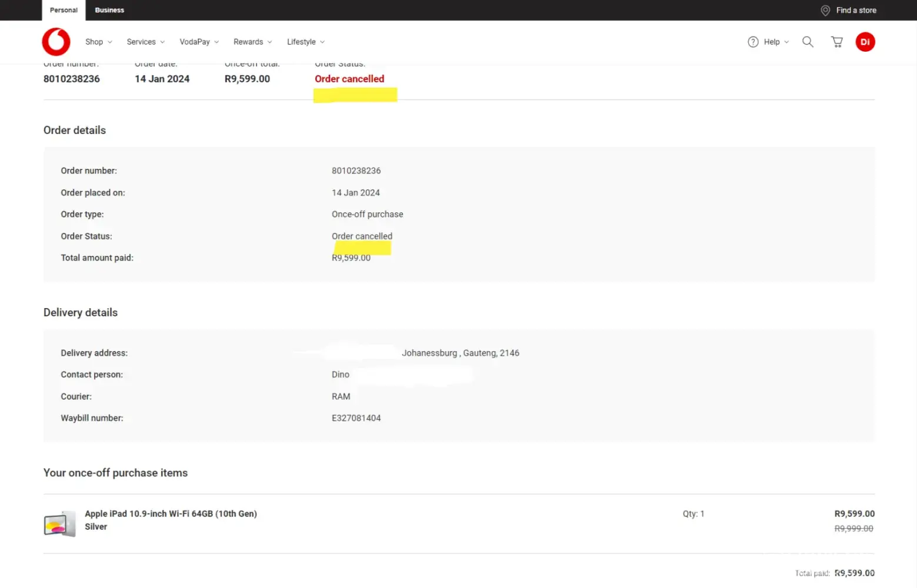
Task: Click the Vodacom logo
Action: coord(56,42)
